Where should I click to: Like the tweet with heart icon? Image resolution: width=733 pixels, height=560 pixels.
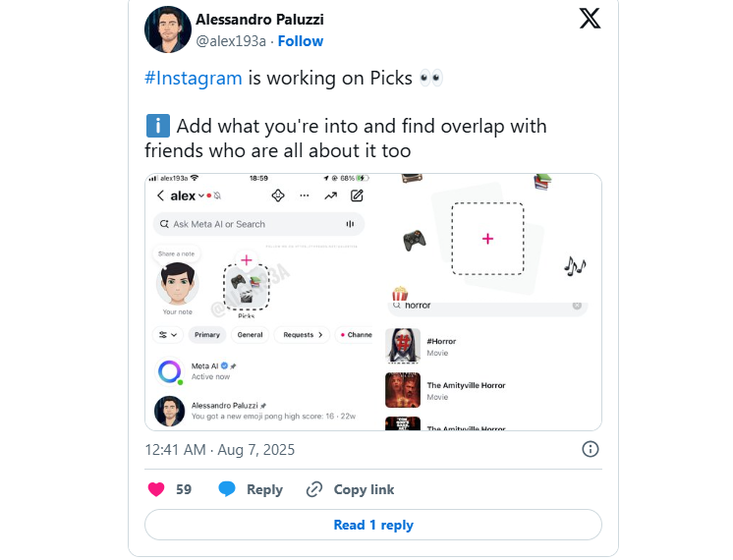coord(156,489)
